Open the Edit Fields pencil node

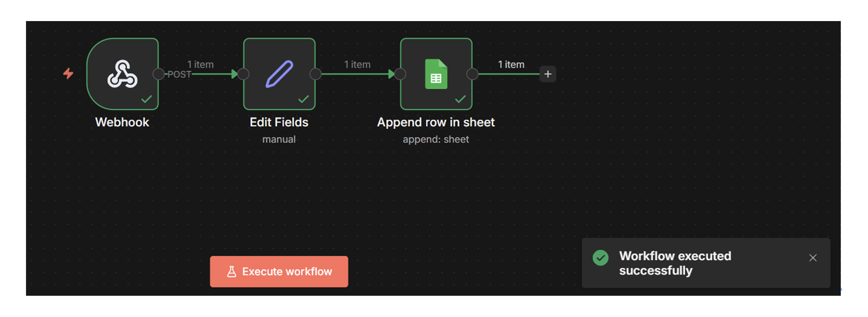(x=279, y=74)
